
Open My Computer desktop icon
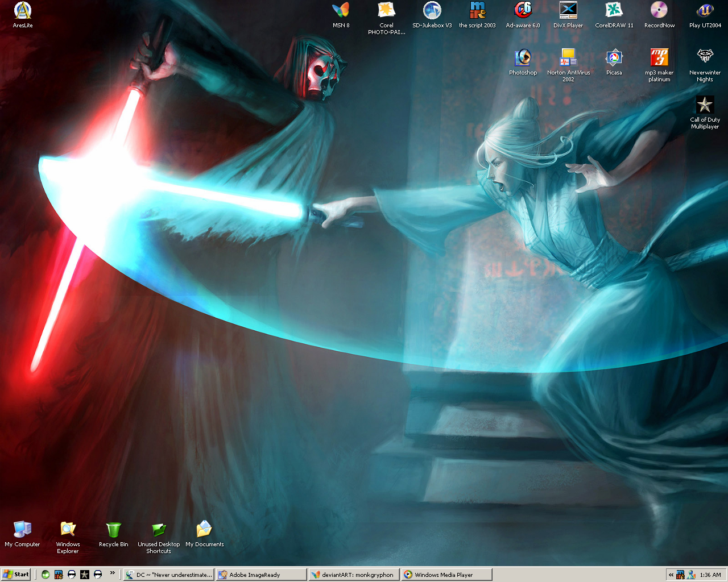22,534
